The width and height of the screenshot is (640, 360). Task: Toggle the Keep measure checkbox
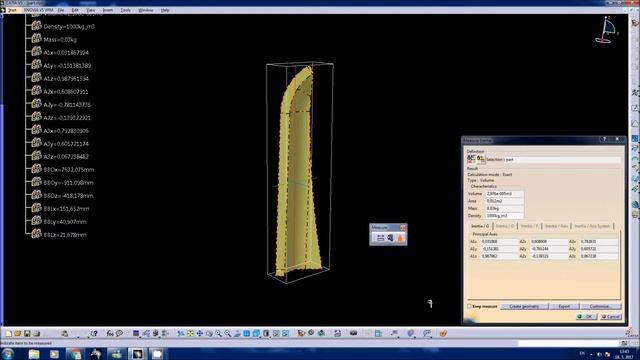[469, 306]
